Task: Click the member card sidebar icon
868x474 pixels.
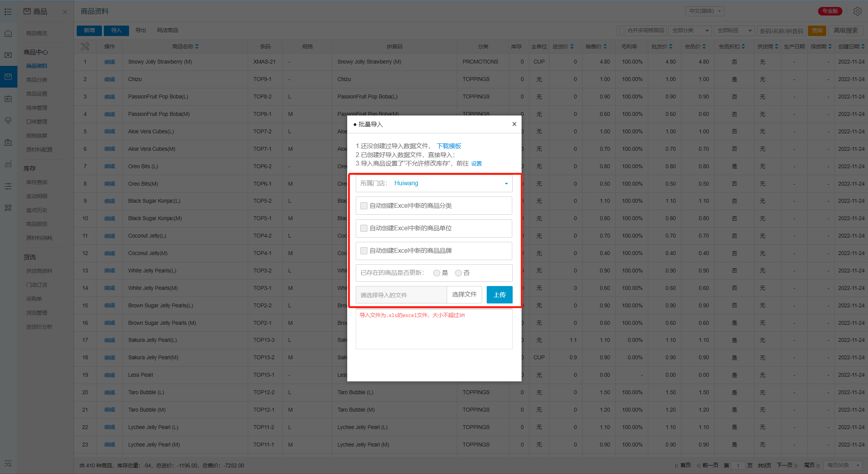Action: [x=8, y=99]
